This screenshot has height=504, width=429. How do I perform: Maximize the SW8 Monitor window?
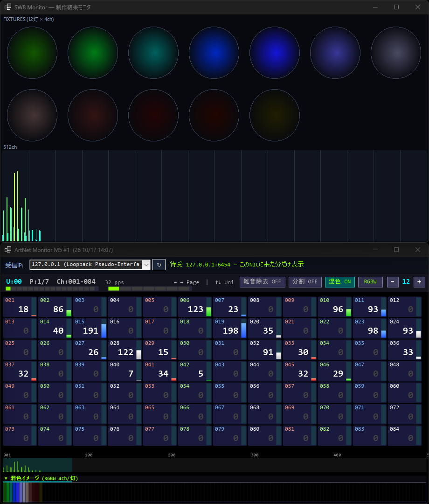coord(396,7)
